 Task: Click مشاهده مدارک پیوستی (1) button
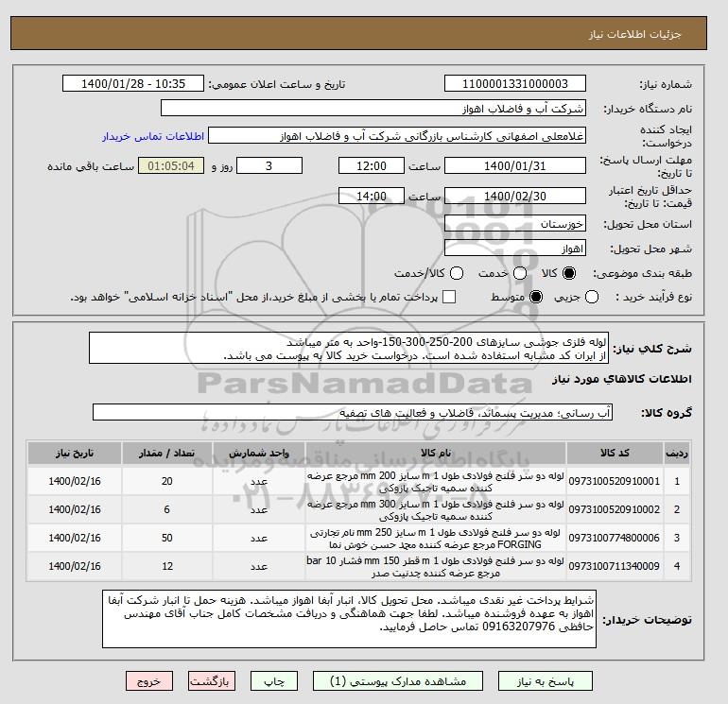tap(398, 681)
